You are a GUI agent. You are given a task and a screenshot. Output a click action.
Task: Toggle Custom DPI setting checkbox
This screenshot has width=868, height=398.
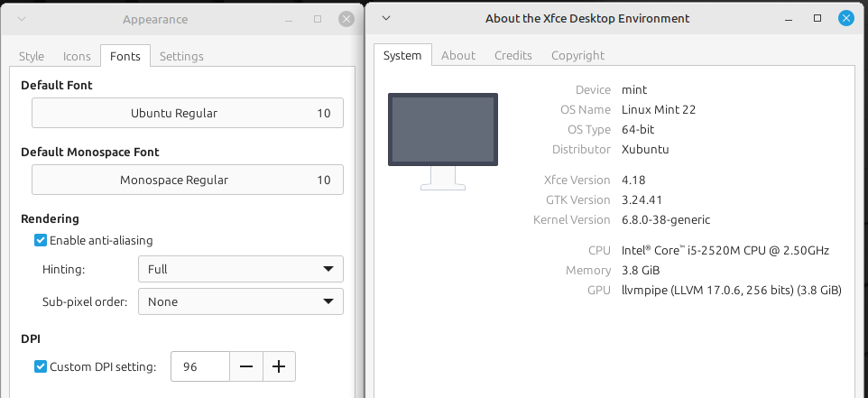41,366
